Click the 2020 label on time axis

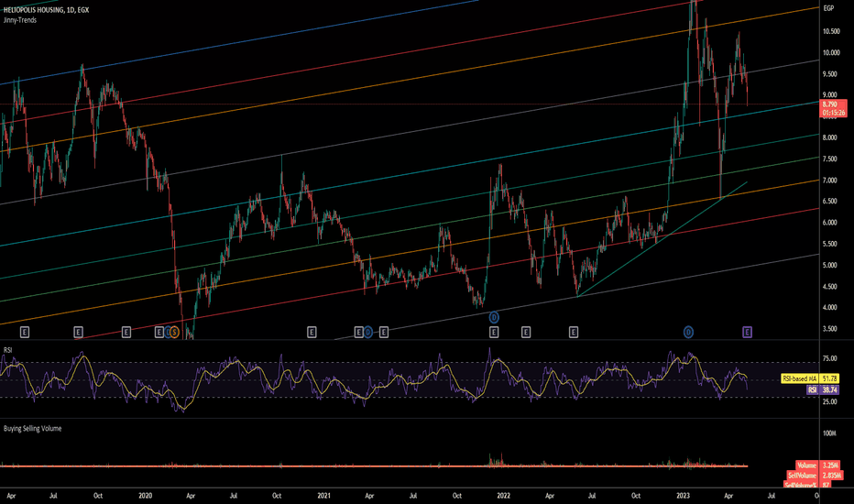coord(146,496)
